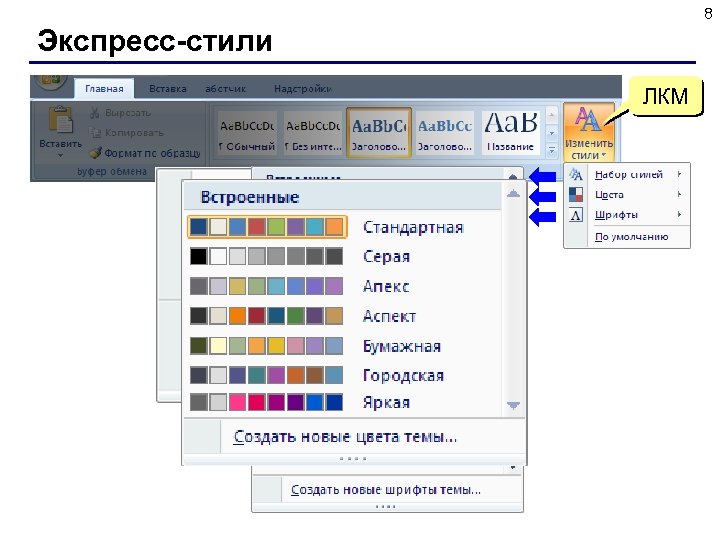This screenshot has width=720, height=540.
Task: Click the Бумажная theme label
Action: click(402, 346)
